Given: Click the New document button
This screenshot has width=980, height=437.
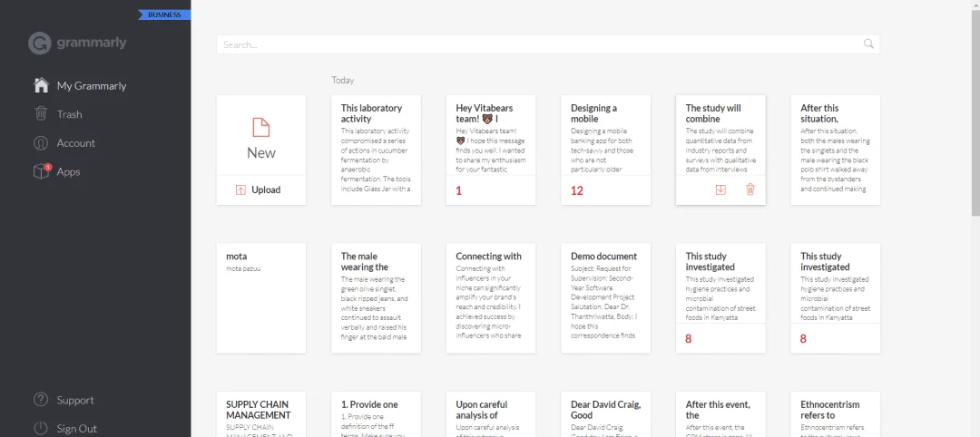Looking at the screenshot, I should click(261, 135).
